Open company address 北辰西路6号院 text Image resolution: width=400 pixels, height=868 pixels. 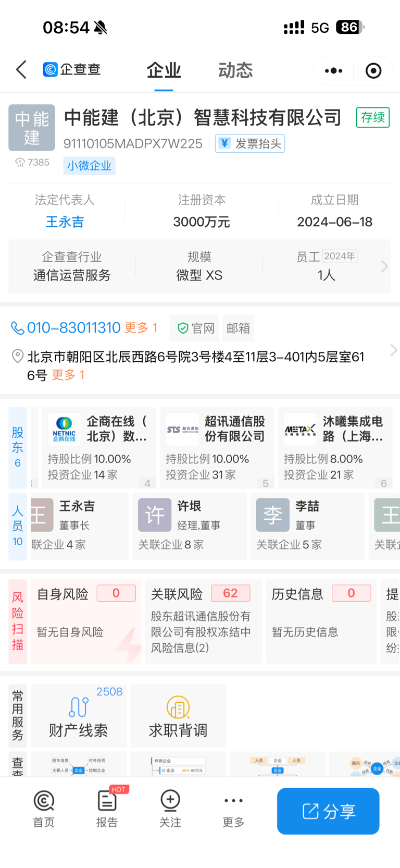196,365
